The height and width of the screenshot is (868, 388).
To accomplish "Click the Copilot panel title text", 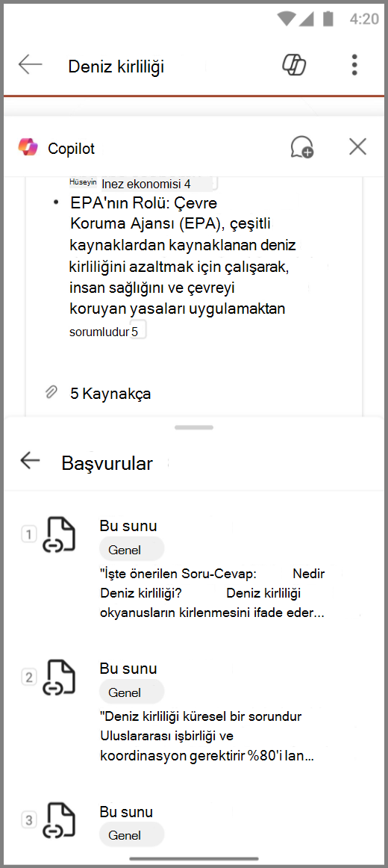I will (72, 149).
